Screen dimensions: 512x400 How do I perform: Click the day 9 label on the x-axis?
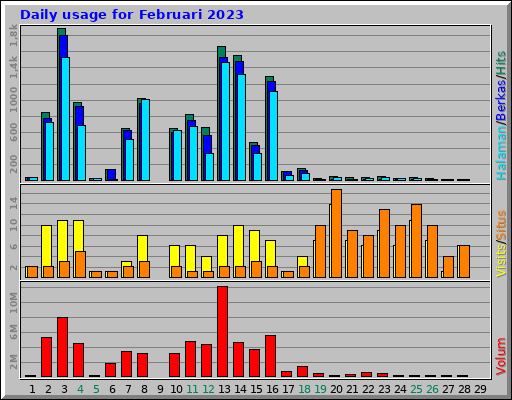[160, 389]
